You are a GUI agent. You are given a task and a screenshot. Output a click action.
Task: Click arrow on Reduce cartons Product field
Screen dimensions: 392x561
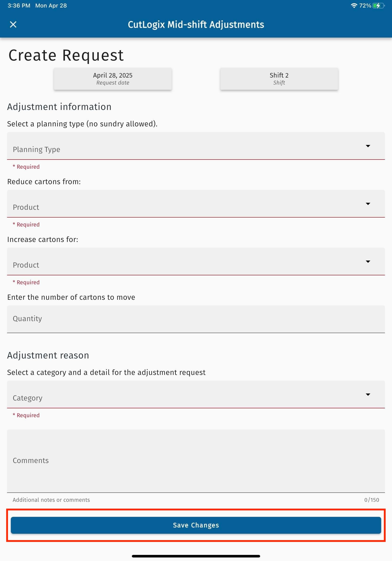pos(368,204)
